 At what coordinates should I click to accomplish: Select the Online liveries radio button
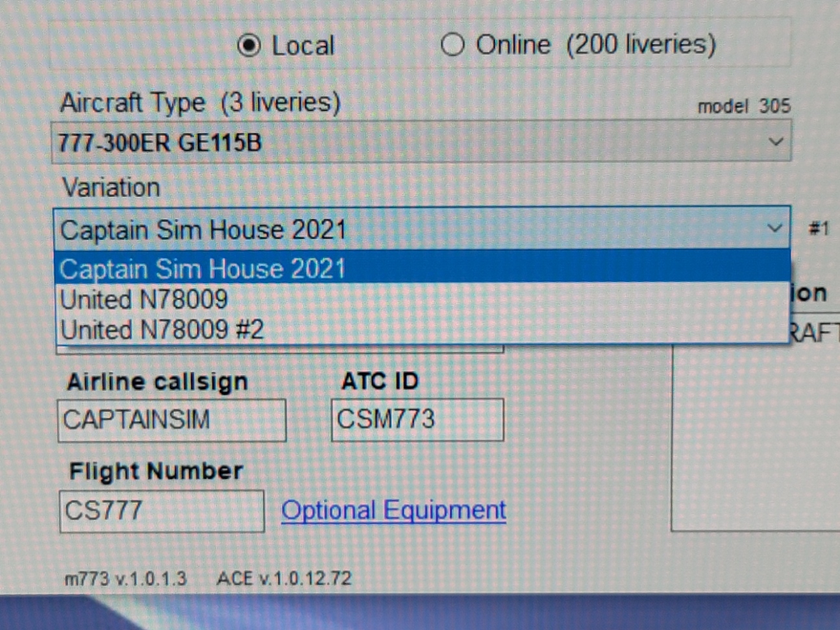[452, 45]
